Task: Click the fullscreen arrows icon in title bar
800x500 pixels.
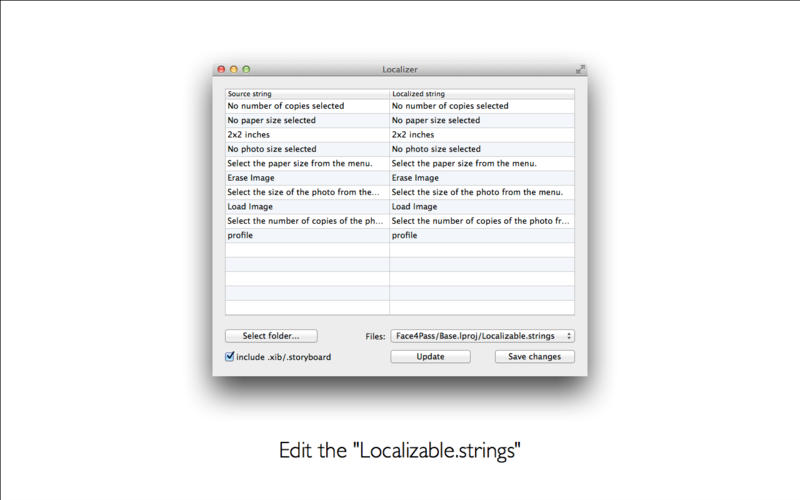Action: coord(580,69)
